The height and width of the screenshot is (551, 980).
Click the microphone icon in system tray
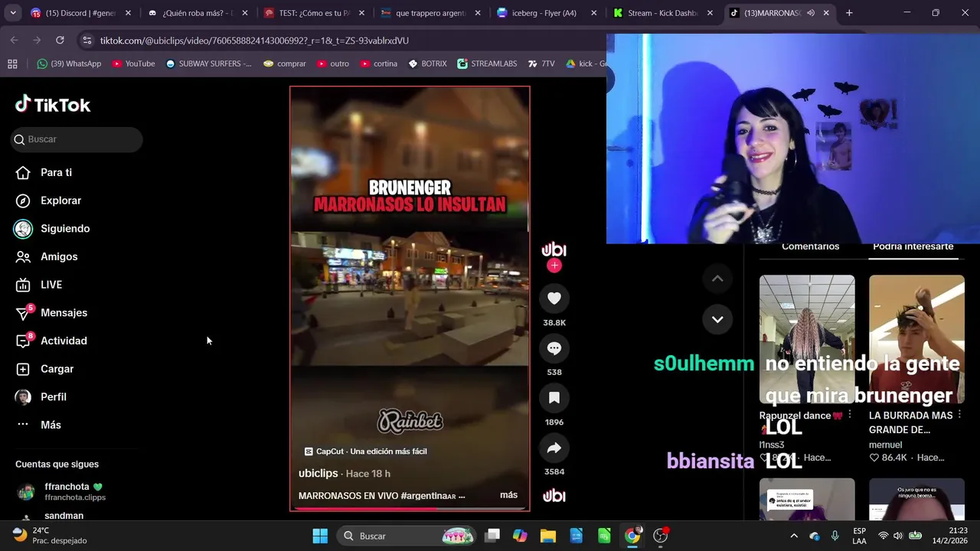[835, 536]
